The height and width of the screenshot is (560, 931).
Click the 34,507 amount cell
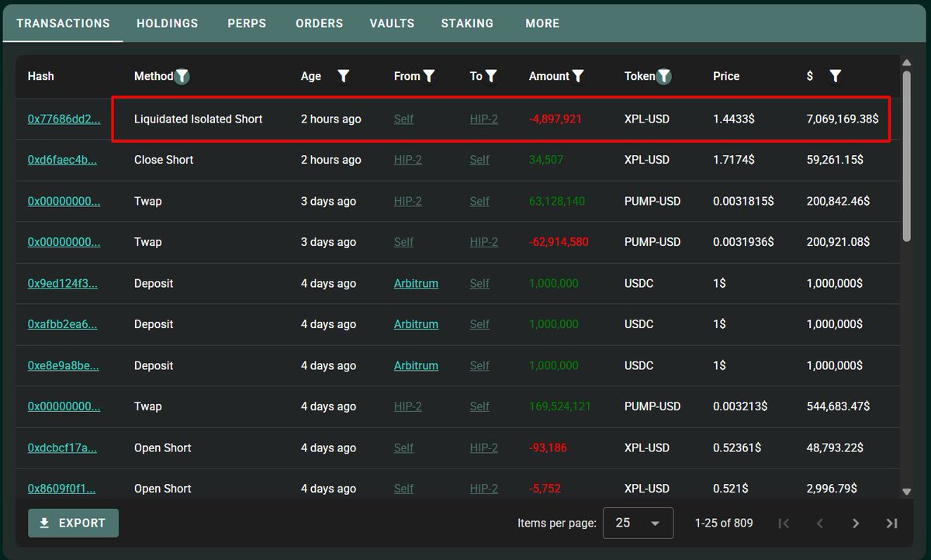pos(546,160)
